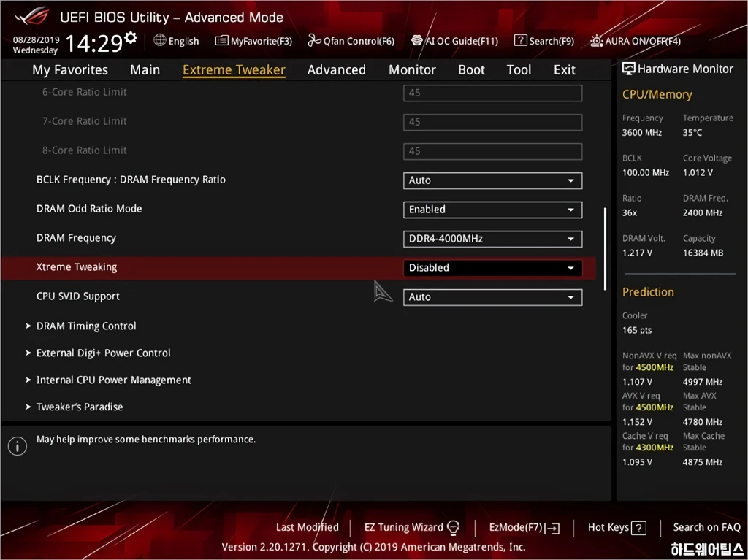Open the Search(F9) question icon
748x560 pixels.
pos(520,41)
